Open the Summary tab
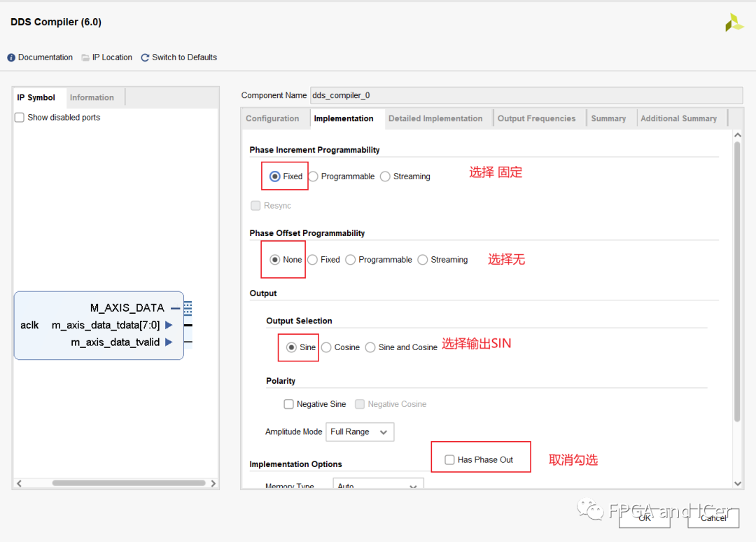The width and height of the screenshot is (756, 542). point(608,118)
